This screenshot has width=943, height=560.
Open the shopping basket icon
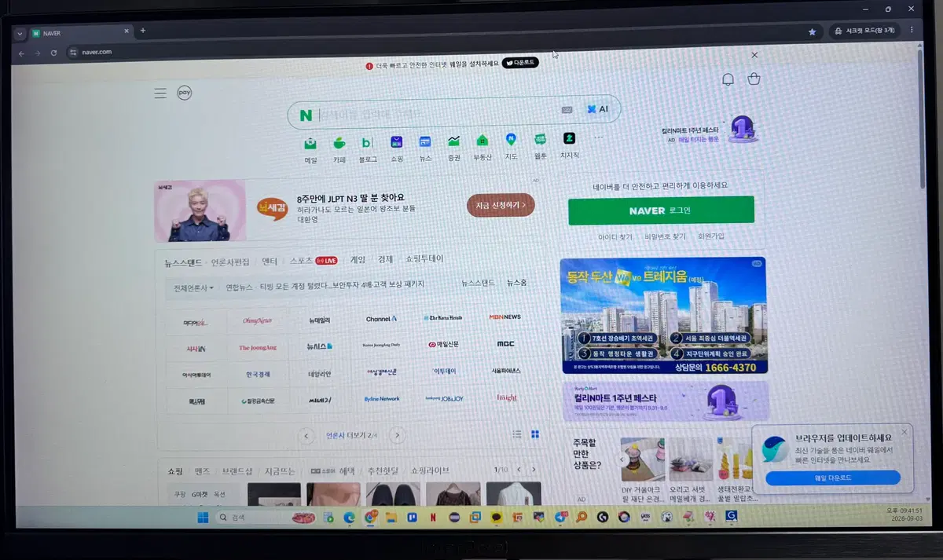(754, 79)
